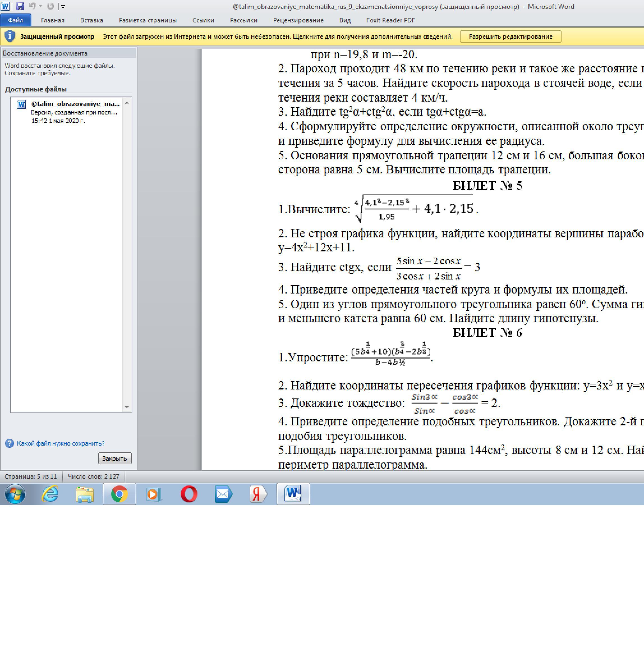Open the Foxit Reader PDF tab
The width and height of the screenshot is (644, 651).
(x=390, y=20)
